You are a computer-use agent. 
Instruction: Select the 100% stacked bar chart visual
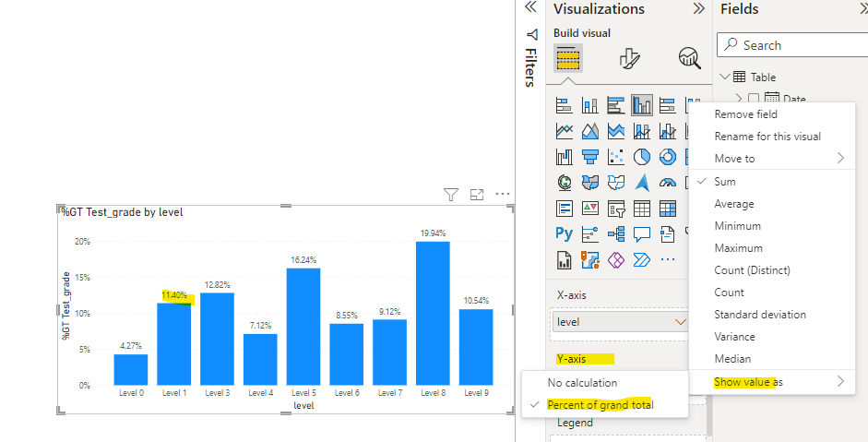(668, 104)
